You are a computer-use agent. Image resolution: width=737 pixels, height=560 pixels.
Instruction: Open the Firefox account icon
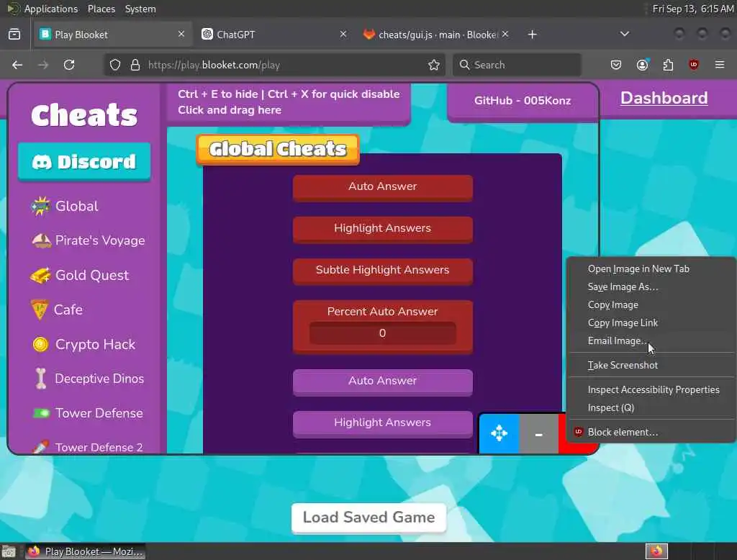(643, 65)
